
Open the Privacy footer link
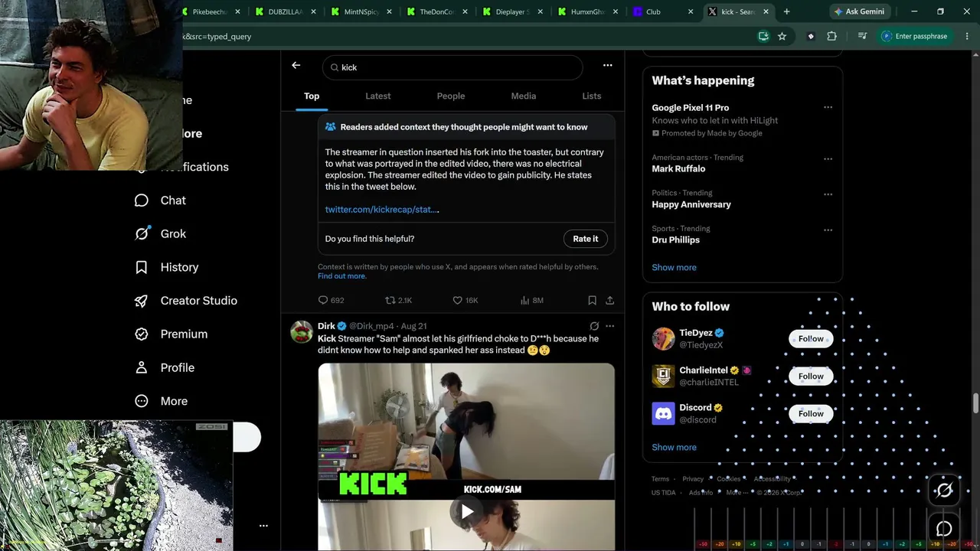(693, 479)
